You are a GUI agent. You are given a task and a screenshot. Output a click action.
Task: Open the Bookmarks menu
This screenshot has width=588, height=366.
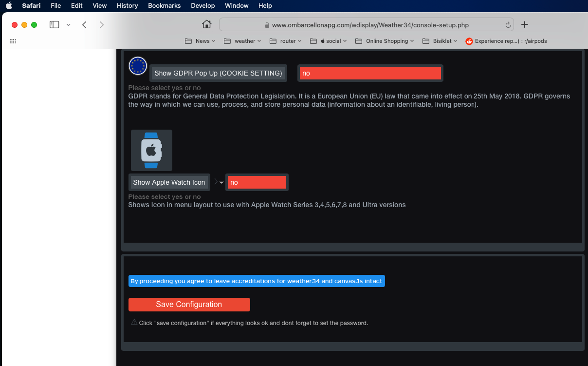[x=164, y=6]
